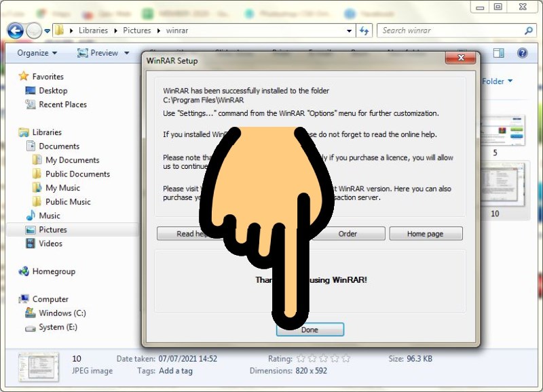Set rating to five stars
The width and height of the screenshot is (543, 392).
click(345, 359)
